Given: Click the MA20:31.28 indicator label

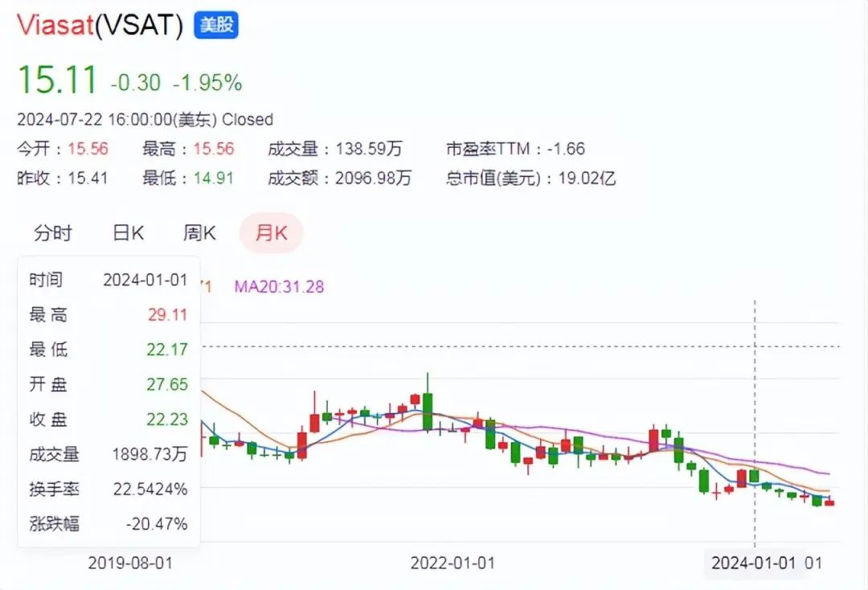Looking at the screenshot, I should [279, 287].
